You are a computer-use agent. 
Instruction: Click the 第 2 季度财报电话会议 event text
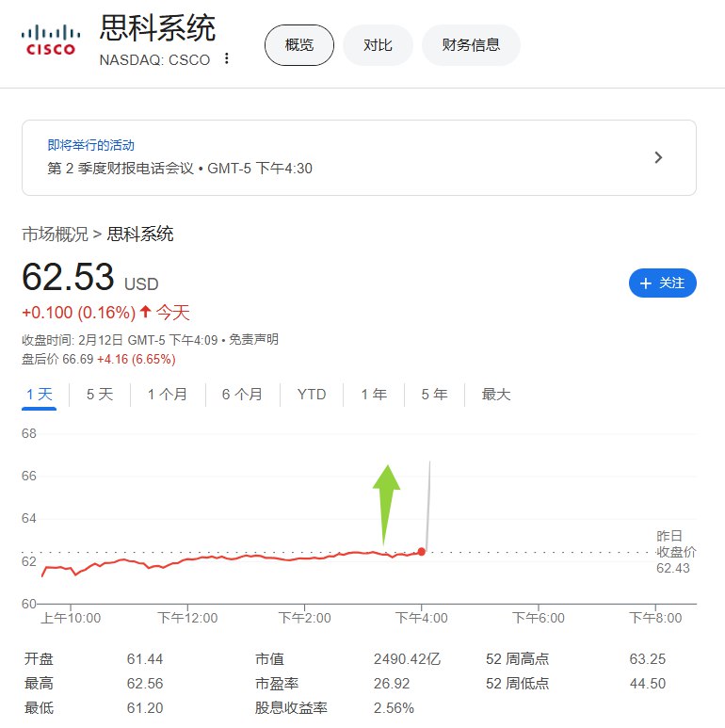coord(121,168)
